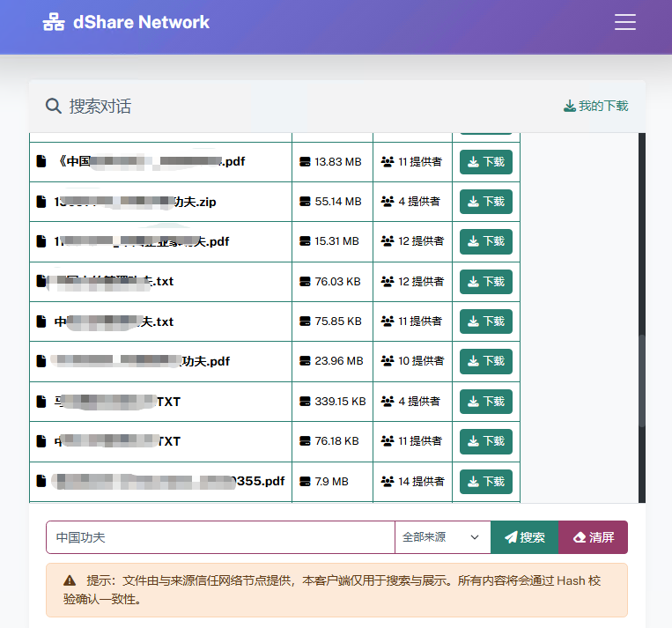Image resolution: width=672 pixels, height=628 pixels.
Task: Click the warning triangle icon in 提示 notice
Action: pos(70,581)
